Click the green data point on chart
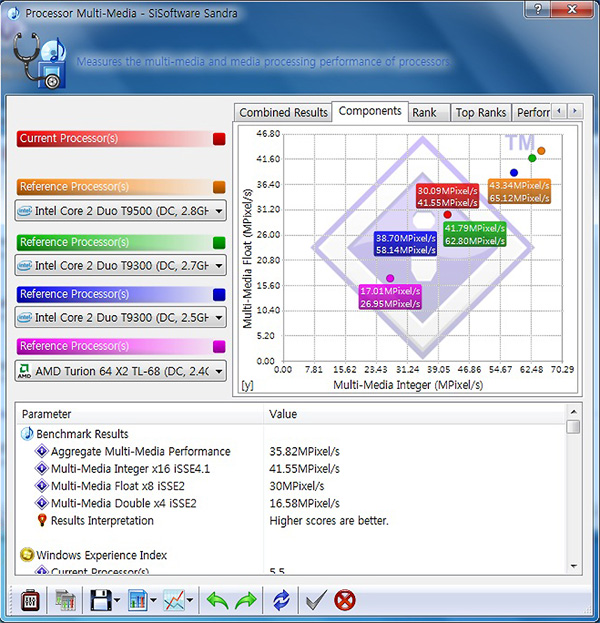The image size is (600, 623). point(532,159)
